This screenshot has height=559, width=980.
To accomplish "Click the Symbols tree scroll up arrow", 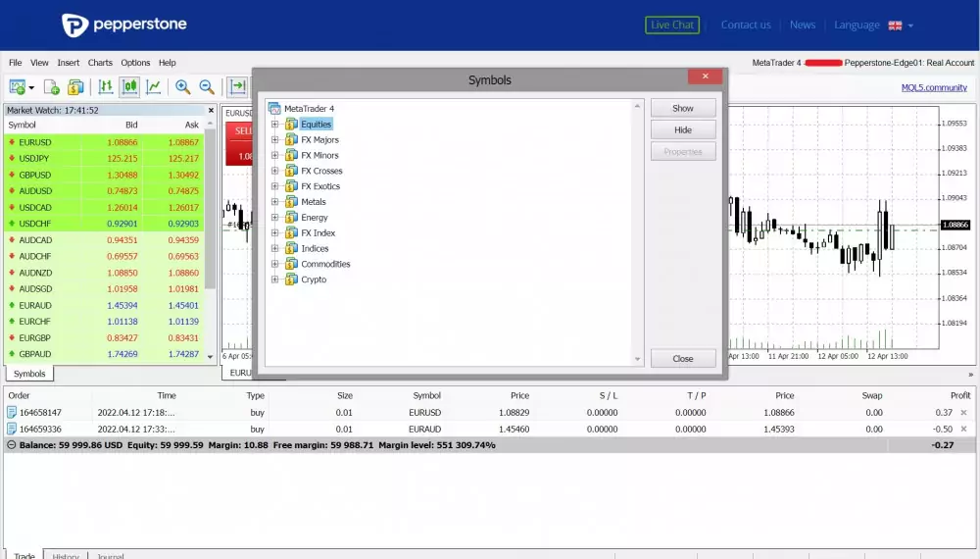I will pyautogui.click(x=638, y=106).
